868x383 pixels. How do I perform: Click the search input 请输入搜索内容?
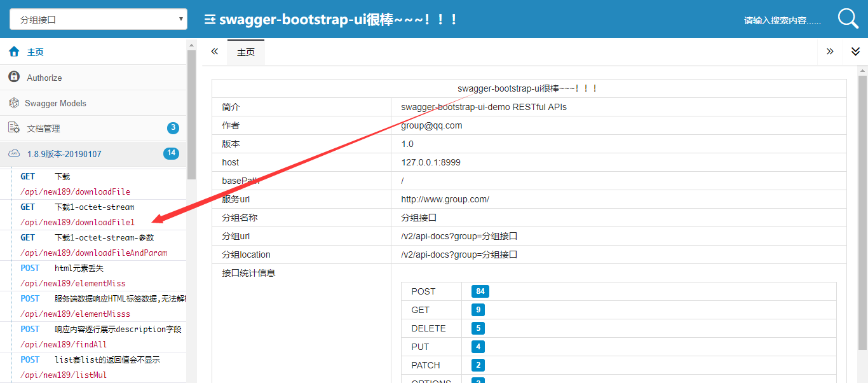coord(782,20)
